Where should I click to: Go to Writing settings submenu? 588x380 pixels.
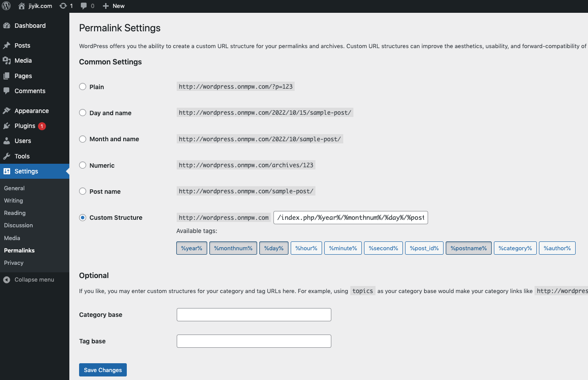[x=13, y=200]
